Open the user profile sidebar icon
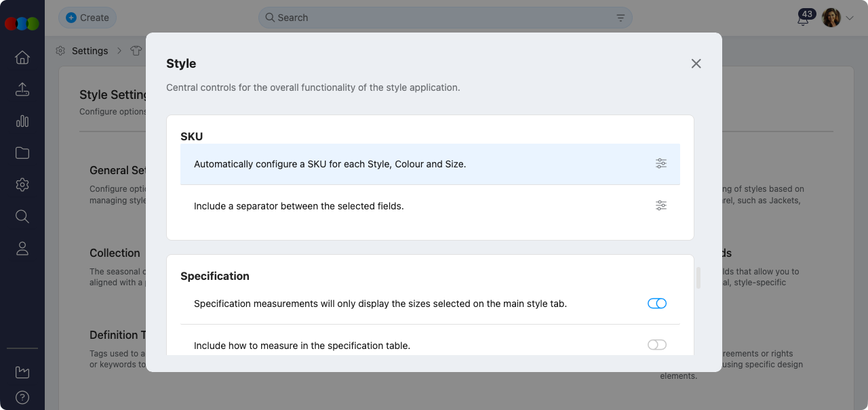The height and width of the screenshot is (410, 868). point(22,249)
